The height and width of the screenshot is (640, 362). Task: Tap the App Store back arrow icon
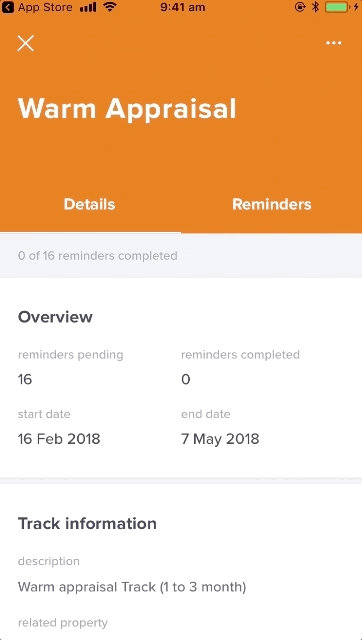click(x=8, y=7)
